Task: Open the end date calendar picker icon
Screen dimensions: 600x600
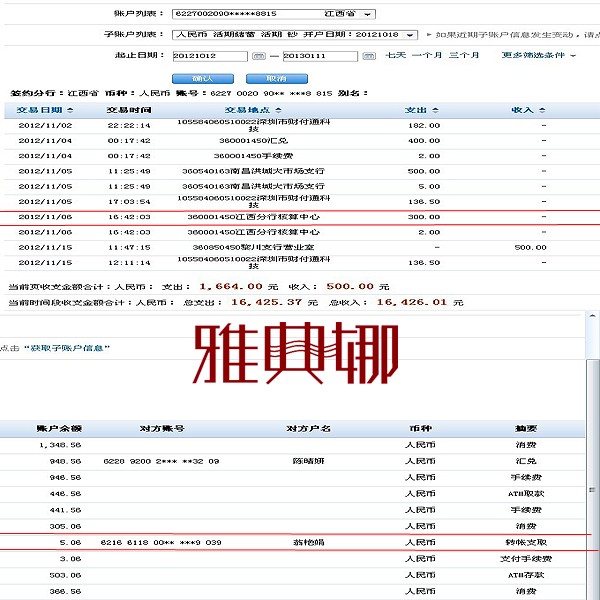Action: pyautogui.click(x=369, y=56)
